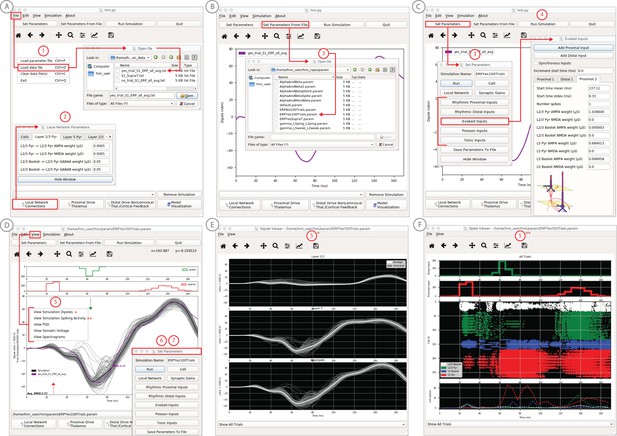This screenshot has width=617, height=436.
Task: Click the tab overflow arrow in Local Network Parameters
Action: click(110, 137)
